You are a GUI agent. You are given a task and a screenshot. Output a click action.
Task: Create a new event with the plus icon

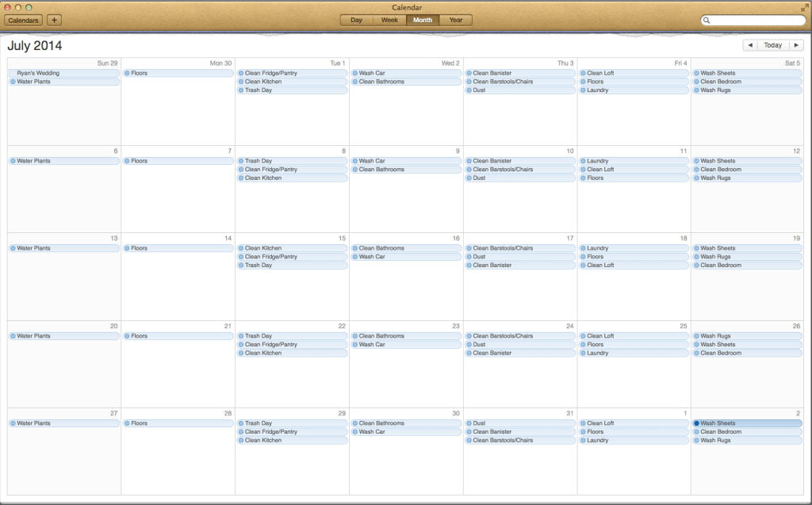coord(54,20)
